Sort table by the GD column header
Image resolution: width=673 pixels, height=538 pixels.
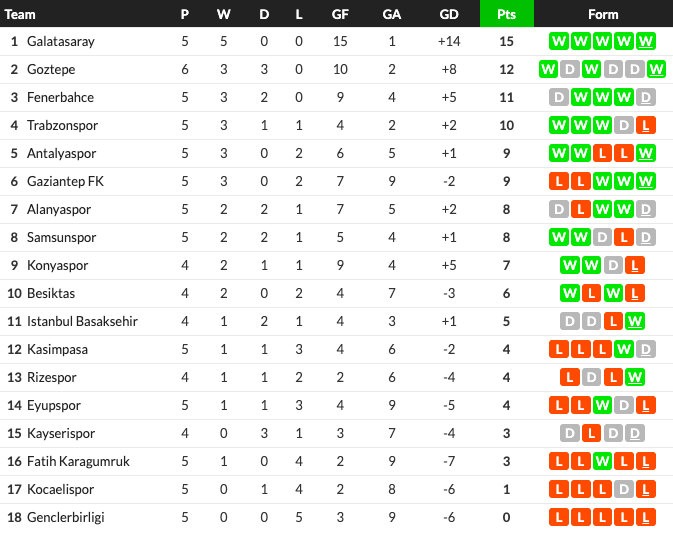click(449, 14)
